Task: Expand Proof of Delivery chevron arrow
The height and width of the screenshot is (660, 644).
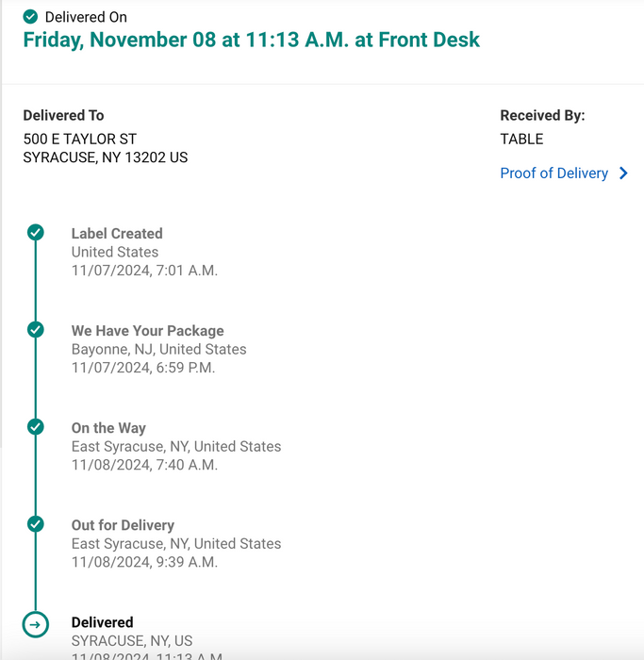Action: pyautogui.click(x=623, y=173)
